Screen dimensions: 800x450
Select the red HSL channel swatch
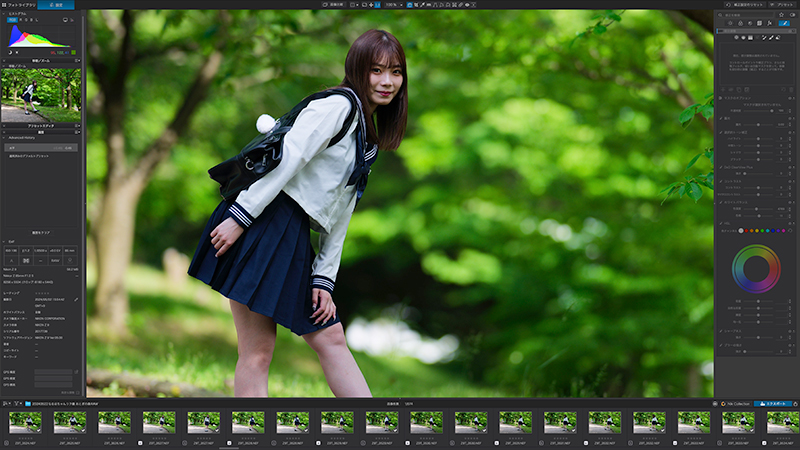tap(746, 231)
